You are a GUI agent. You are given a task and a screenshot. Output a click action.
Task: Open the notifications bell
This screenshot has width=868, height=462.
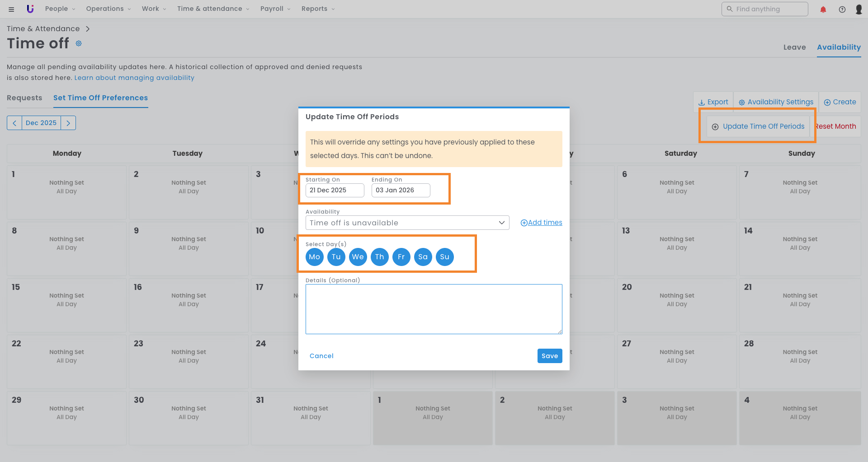click(x=823, y=9)
